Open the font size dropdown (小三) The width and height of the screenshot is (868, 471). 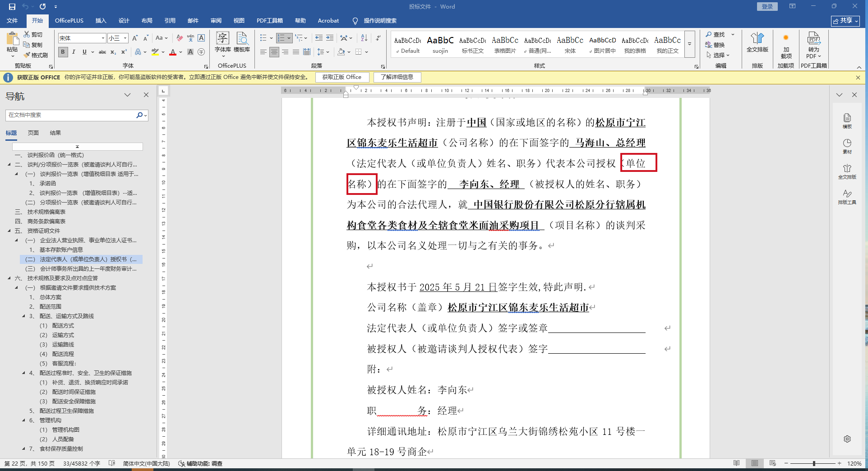125,38
